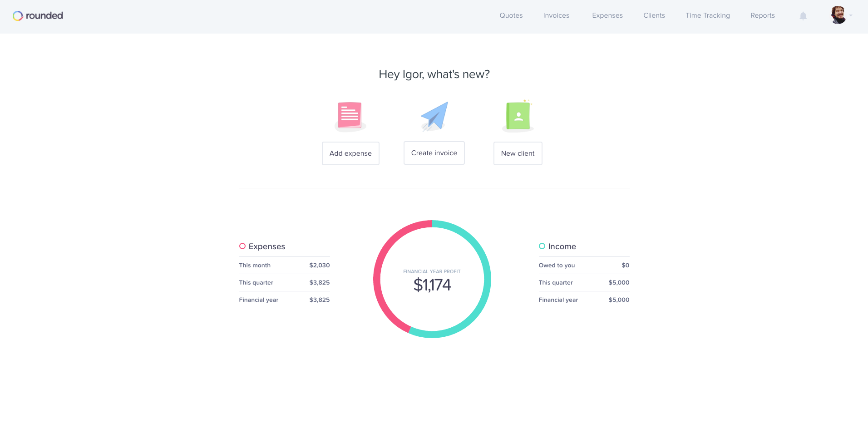Click the blue paper plane icon
868x443 pixels.
pyautogui.click(x=434, y=116)
